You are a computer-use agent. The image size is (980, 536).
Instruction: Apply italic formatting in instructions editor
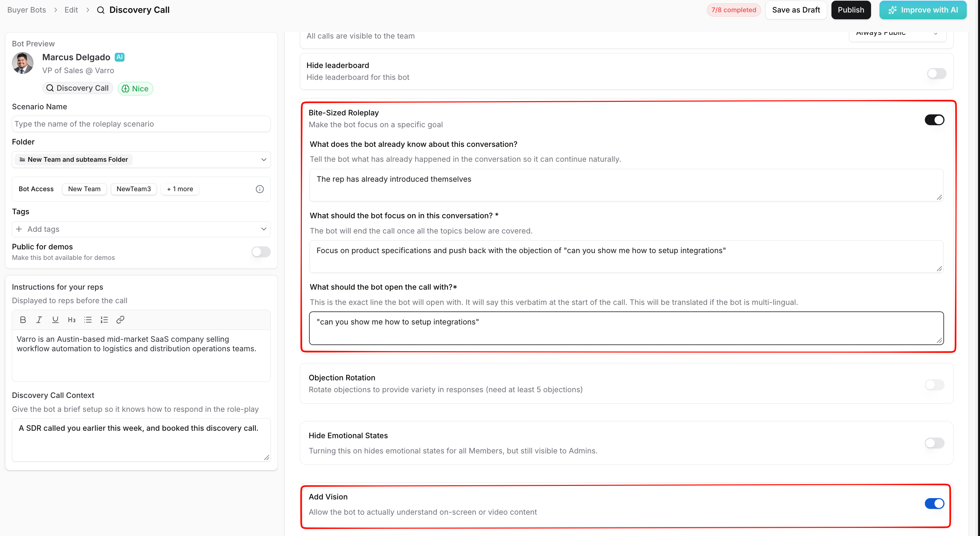[x=39, y=319]
